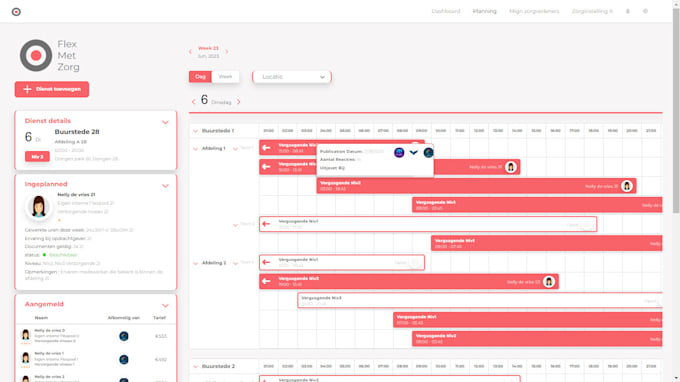Switch to the Week view
Screen dimensions: 680x382
225,77
